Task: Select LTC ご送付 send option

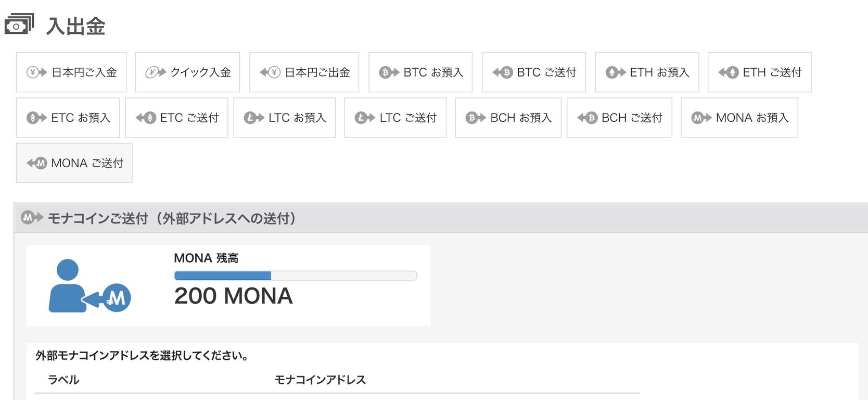Action: coord(395,118)
